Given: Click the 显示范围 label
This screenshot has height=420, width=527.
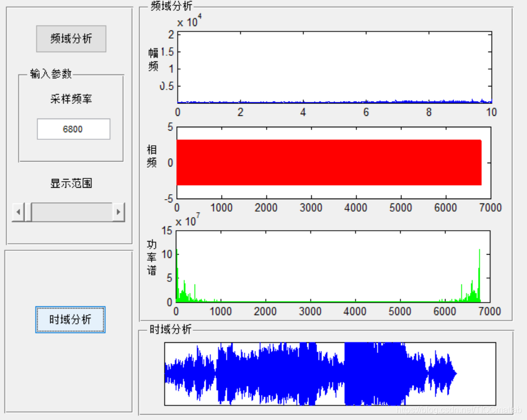Looking at the screenshot, I should [71, 183].
